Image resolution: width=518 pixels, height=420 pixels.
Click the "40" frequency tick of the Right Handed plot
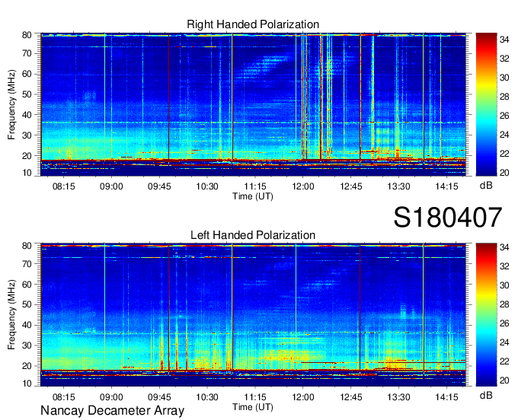(27, 115)
